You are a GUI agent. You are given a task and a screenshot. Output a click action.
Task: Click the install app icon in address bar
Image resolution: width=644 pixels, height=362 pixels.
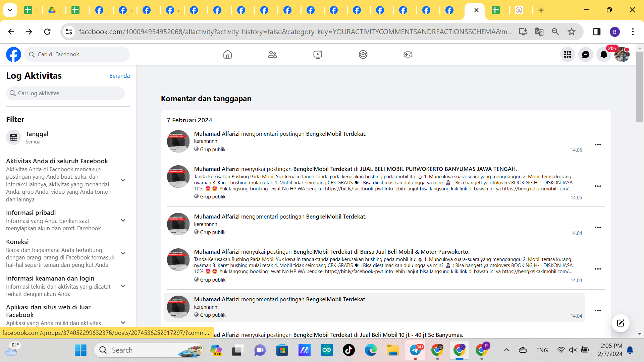[523, 32]
